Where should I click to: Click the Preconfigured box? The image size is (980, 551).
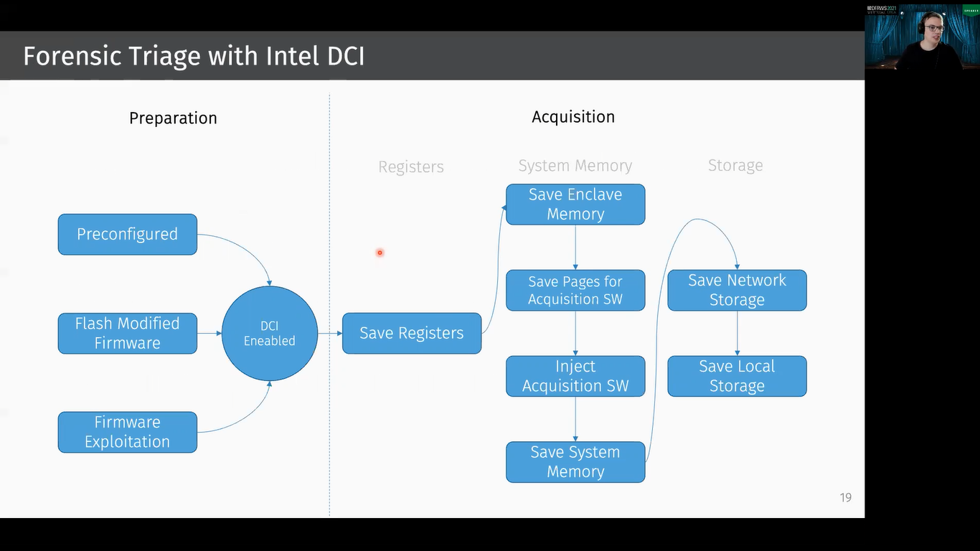click(127, 234)
